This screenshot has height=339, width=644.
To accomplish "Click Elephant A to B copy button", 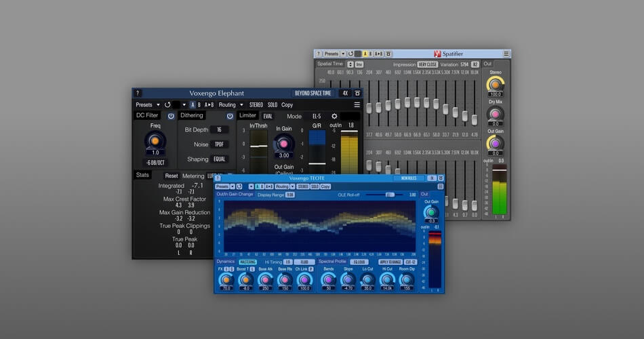I will pyautogui.click(x=209, y=105).
